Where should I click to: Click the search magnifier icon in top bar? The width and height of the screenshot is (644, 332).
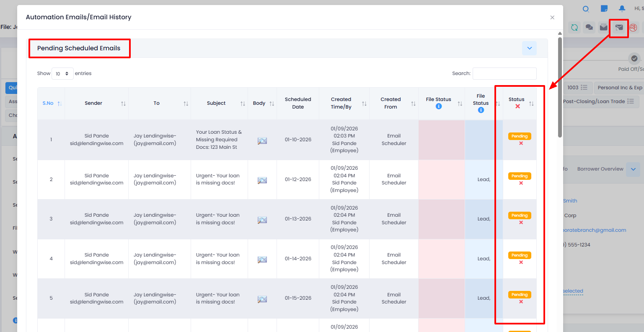pos(586,9)
